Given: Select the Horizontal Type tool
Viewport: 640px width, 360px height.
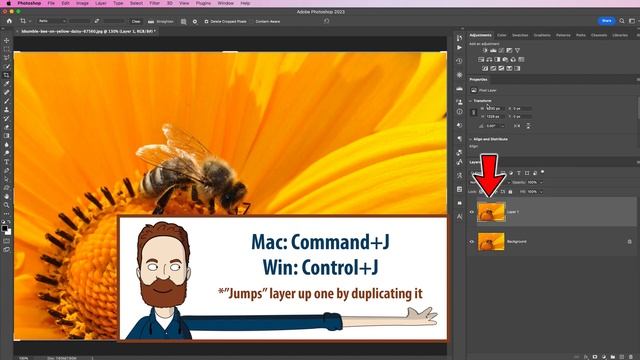Looking at the screenshot, I should coord(7,162).
